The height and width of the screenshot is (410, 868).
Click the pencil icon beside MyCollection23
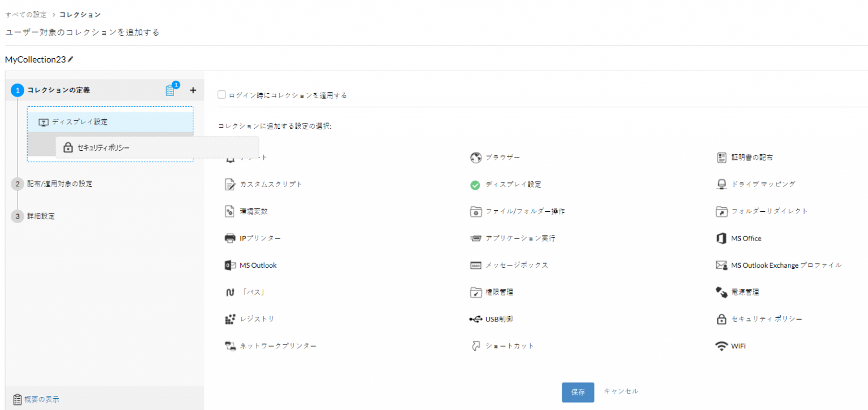coord(71,59)
